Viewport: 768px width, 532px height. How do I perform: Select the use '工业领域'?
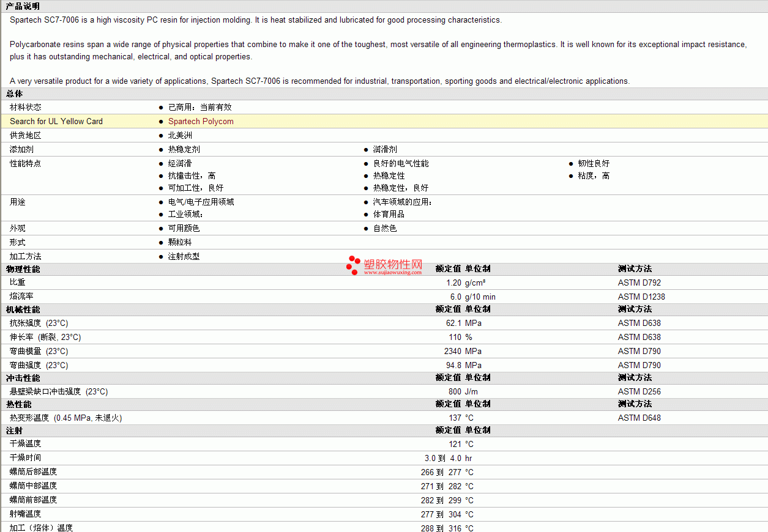185,214
